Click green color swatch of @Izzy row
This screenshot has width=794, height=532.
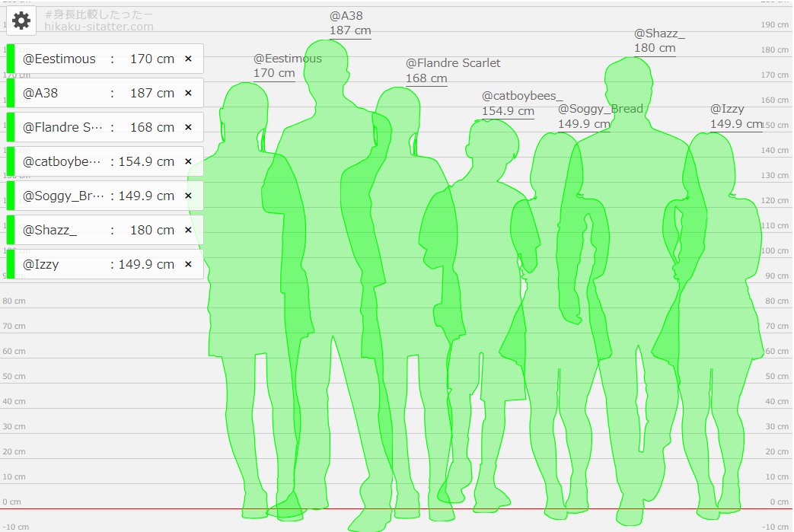(x=11, y=264)
